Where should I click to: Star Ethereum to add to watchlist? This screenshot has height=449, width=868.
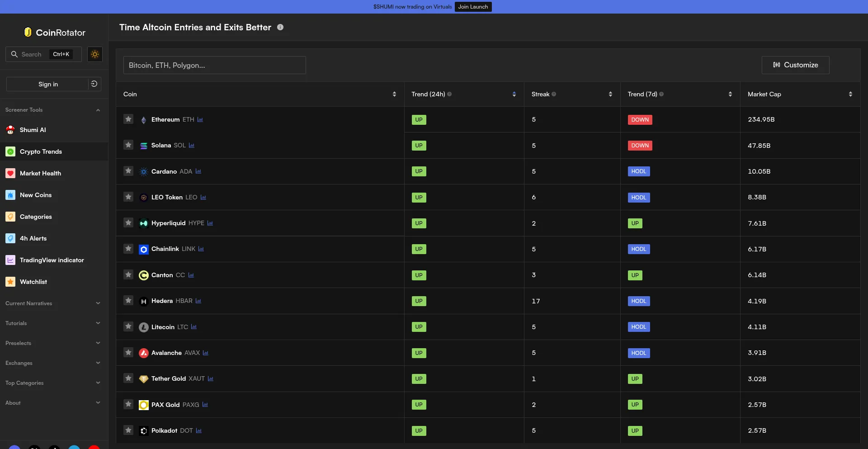(128, 119)
